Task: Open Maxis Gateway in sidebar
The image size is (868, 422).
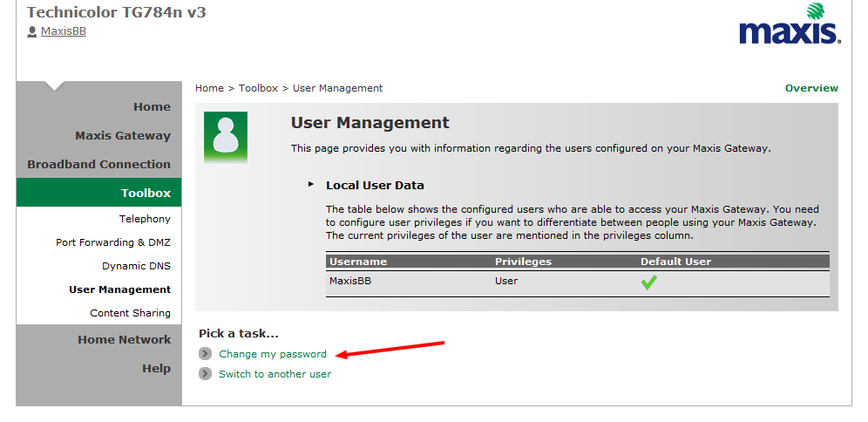Action: 123,136
